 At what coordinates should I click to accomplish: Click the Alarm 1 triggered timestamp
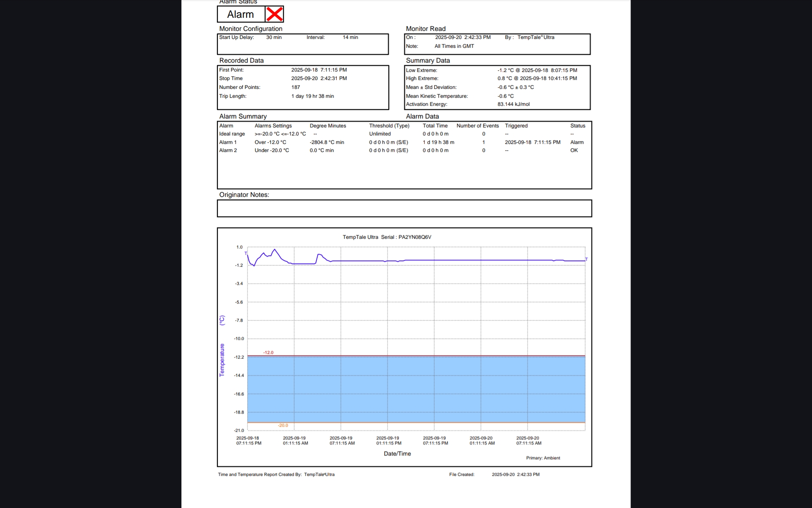pos(532,142)
